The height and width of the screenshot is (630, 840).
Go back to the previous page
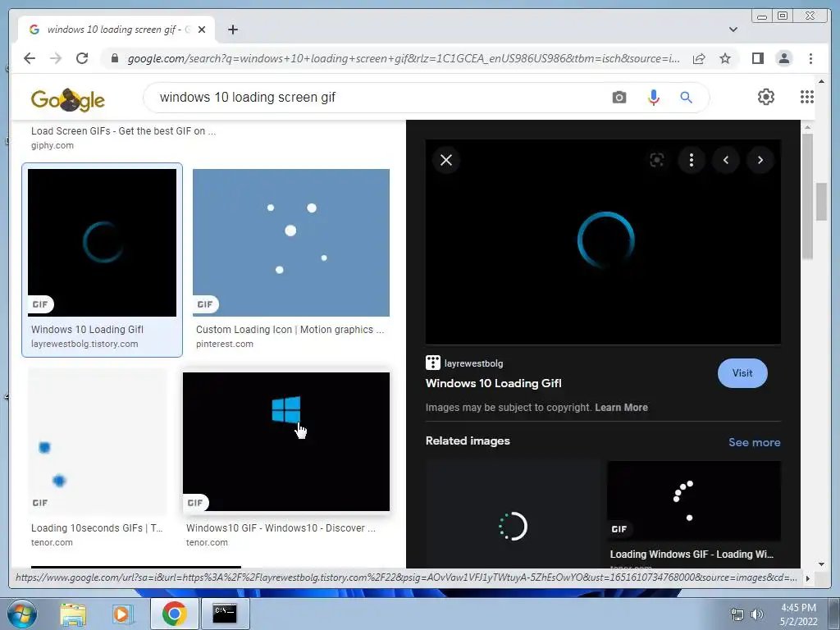point(30,58)
